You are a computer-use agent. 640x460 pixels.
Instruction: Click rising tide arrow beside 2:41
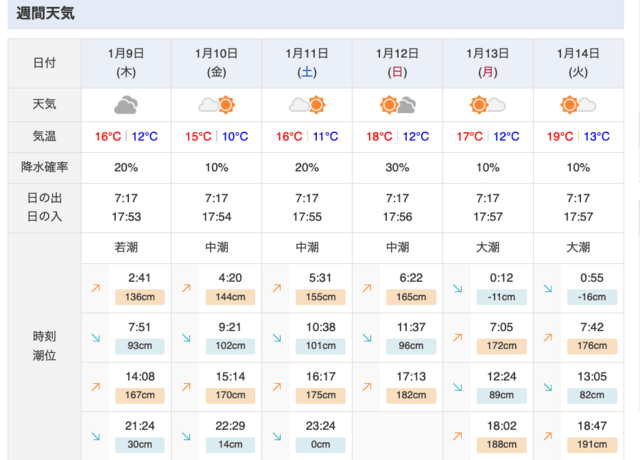point(96,288)
